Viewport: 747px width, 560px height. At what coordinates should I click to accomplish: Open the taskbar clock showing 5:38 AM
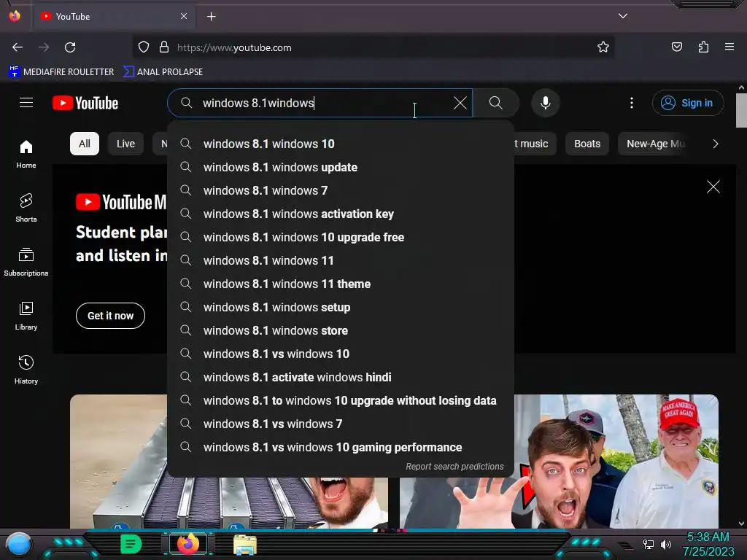708,544
